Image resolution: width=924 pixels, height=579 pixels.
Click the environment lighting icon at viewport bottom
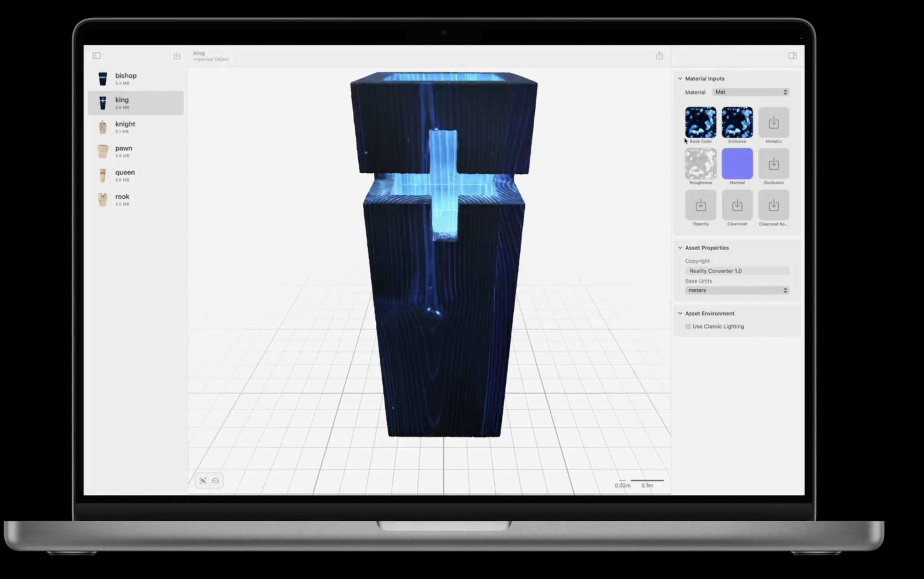coord(215,481)
